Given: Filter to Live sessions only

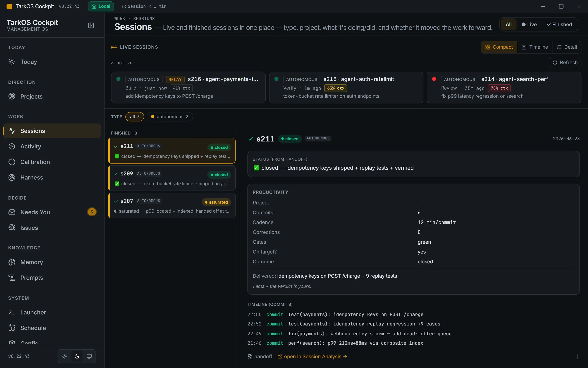Looking at the screenshot, I should coord(529,24).
